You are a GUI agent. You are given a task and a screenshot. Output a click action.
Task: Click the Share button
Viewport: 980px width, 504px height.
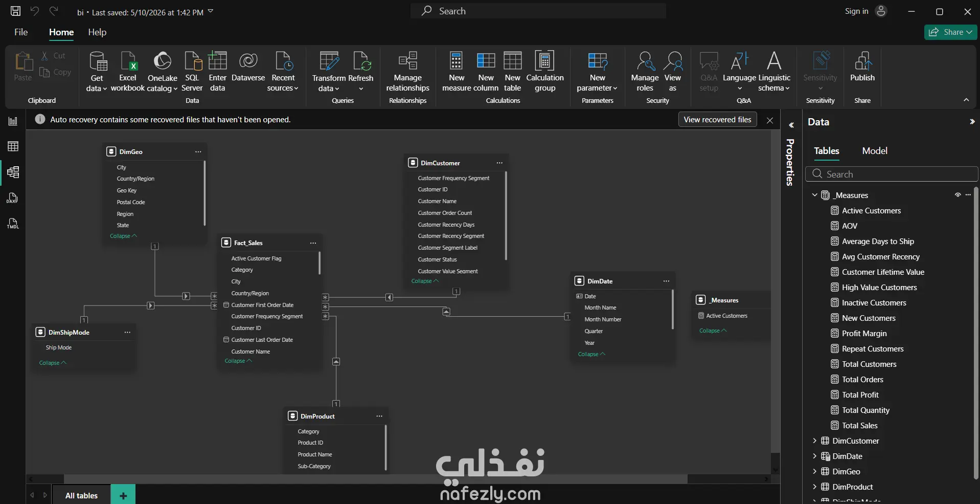tap(950, 32)
